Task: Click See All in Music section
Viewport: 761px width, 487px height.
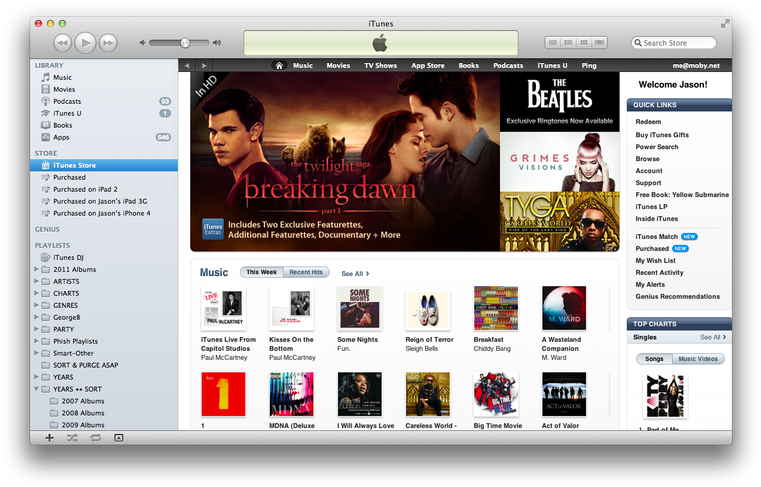Action: pyautogui.click(x=355, y=274)
